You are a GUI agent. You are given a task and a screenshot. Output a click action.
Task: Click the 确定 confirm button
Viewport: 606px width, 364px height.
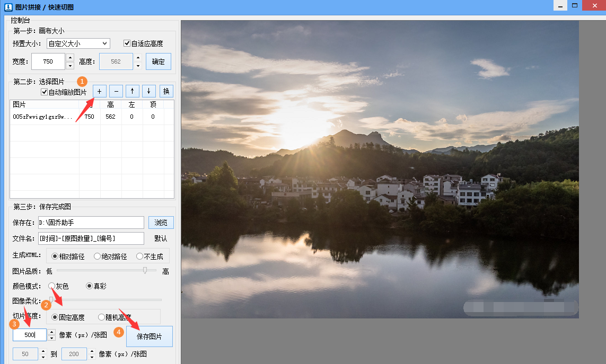[x=159, y=61]
